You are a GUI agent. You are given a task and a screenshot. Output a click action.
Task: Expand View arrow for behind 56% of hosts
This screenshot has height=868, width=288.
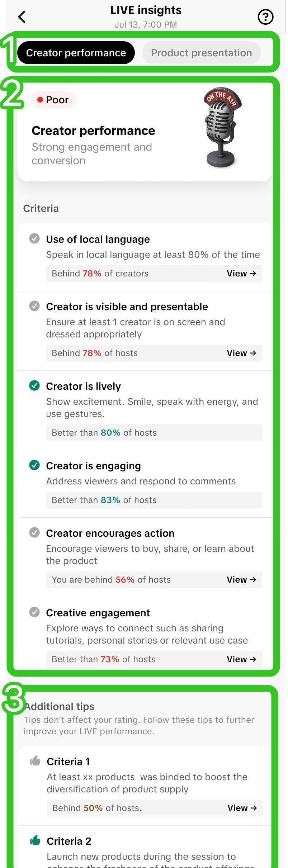point(241,580)
